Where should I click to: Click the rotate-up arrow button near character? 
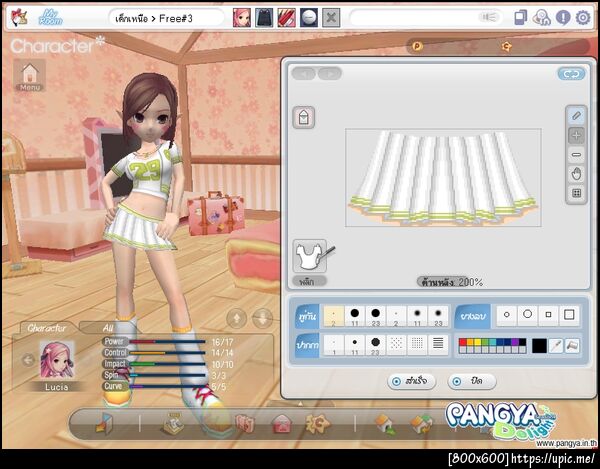[x=236, y=318]
